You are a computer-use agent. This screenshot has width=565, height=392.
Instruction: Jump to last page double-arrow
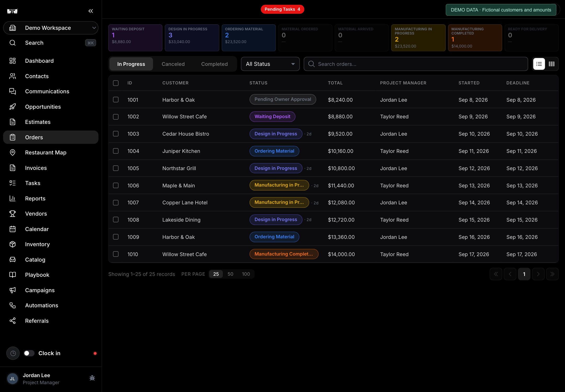552,274
